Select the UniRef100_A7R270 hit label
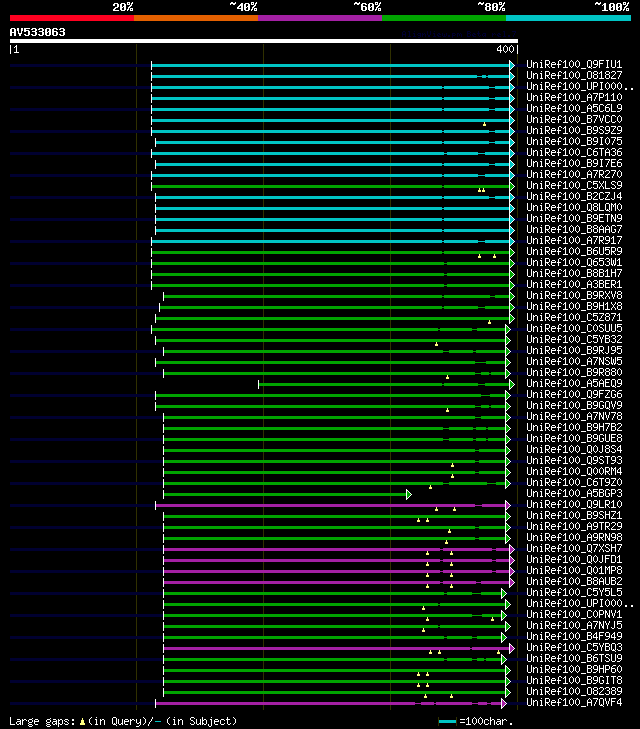The image size is (640, 729). pyautogui.click(x=574, y=174)
